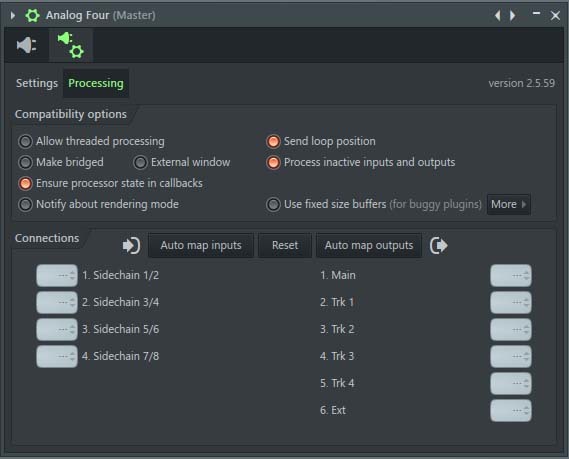Screen dimensions: 569x459
Task: Click the Reset connections button
Action: coord(285,246)
